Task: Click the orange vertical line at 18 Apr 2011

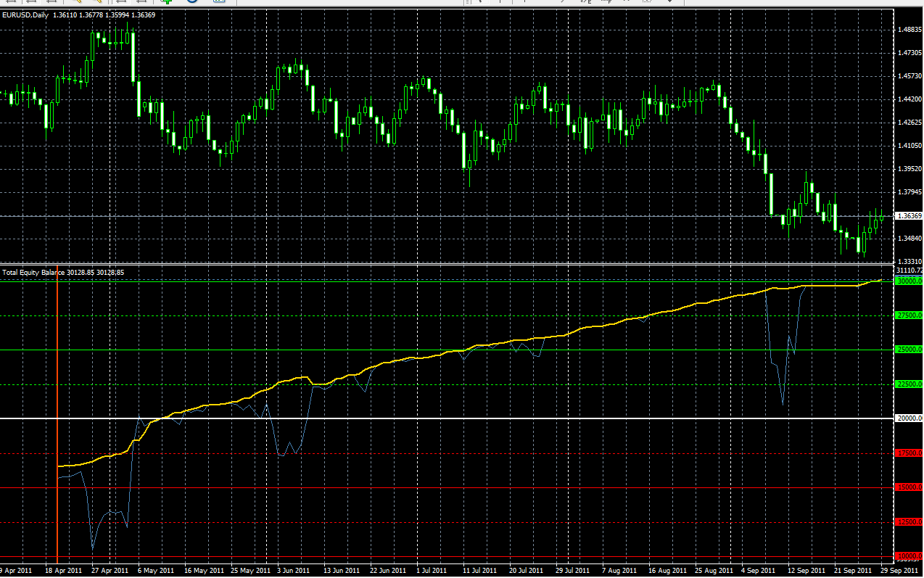Action: pos(57,413)
